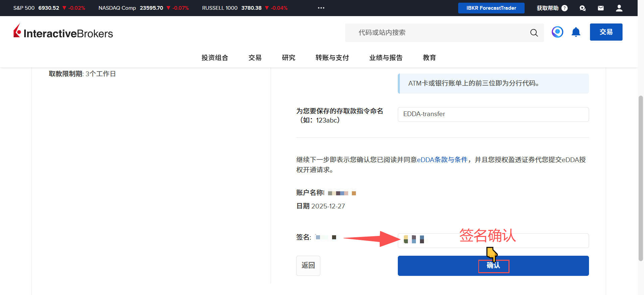Open the 教育 menu
This screenshot has width=644, height=295.
point(429,58)
